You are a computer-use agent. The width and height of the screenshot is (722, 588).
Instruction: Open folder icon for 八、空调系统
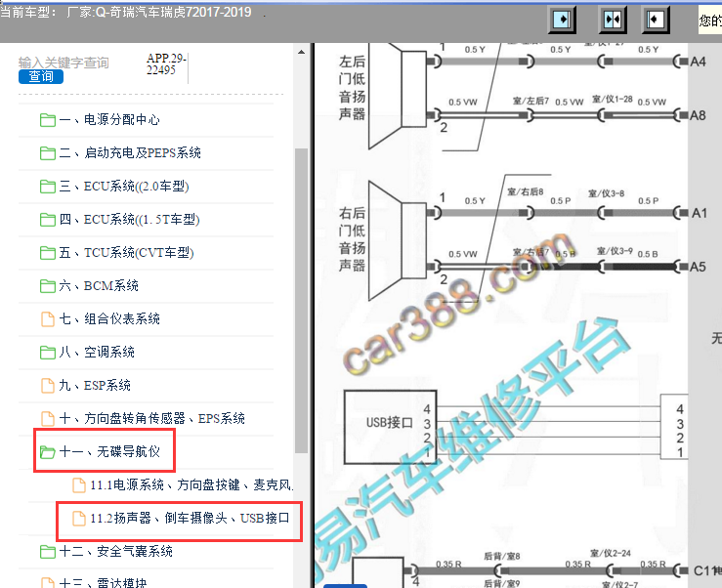48,353
